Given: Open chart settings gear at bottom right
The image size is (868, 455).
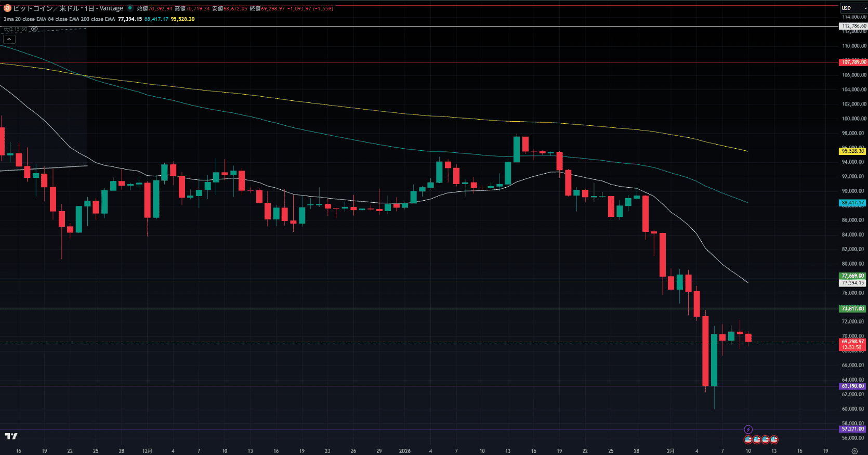Looking at the screenshot, I should point(854,451).
